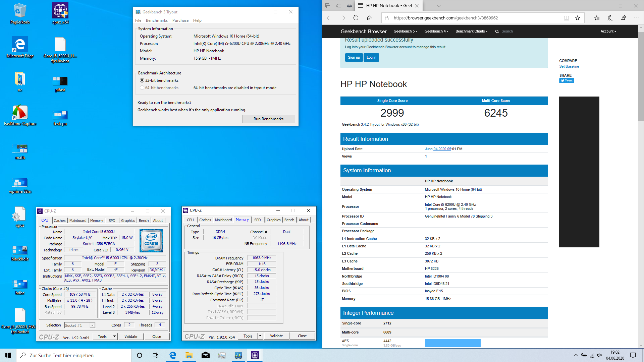Open the math desktop icon
Viewport: 644px width, 362px height.
coord(20,151)
